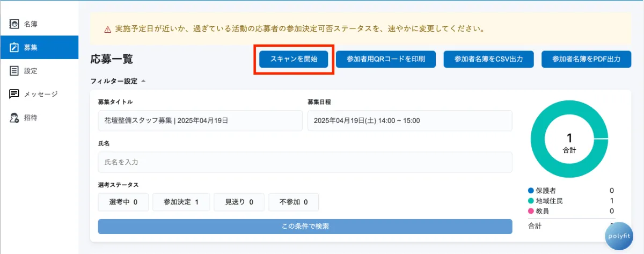This screenshot has width=644, height=254.
Task: Select 招待 in the sidebar
Action: (39, 118)
